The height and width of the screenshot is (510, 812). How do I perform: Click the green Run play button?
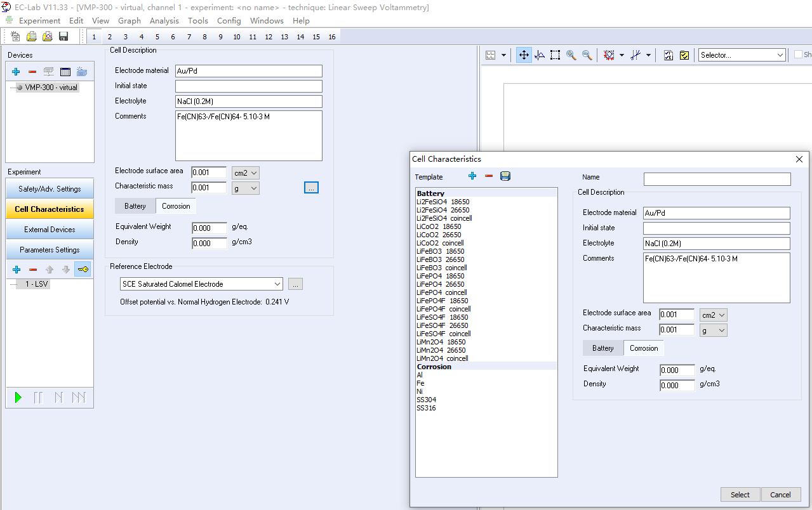pos(18,398)
